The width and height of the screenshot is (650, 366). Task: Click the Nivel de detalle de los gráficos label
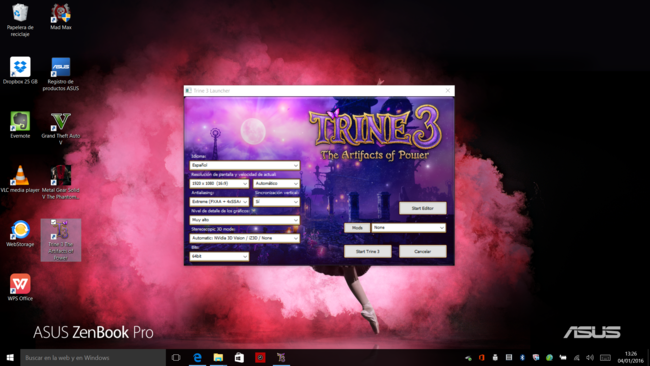tap(221, 211)
